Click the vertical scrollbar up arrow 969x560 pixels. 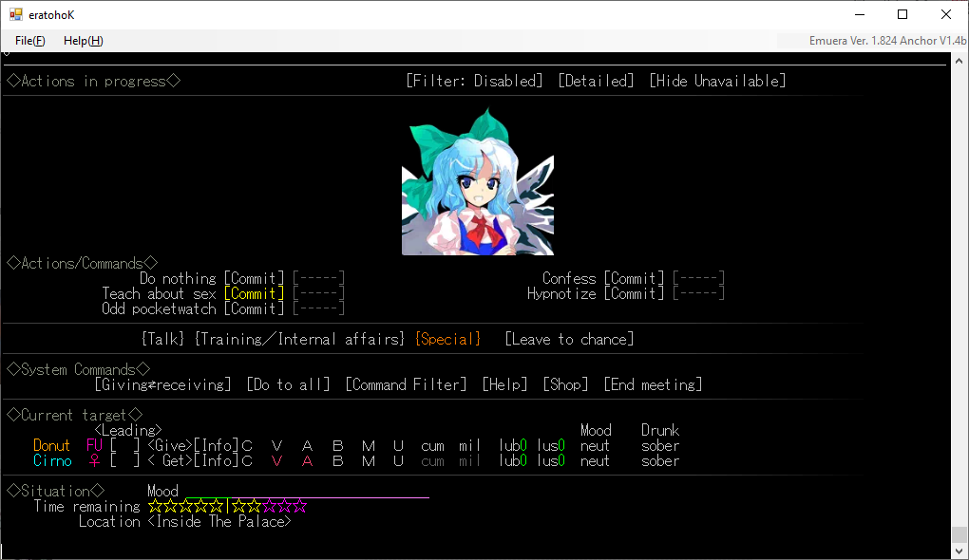(959, 61)
